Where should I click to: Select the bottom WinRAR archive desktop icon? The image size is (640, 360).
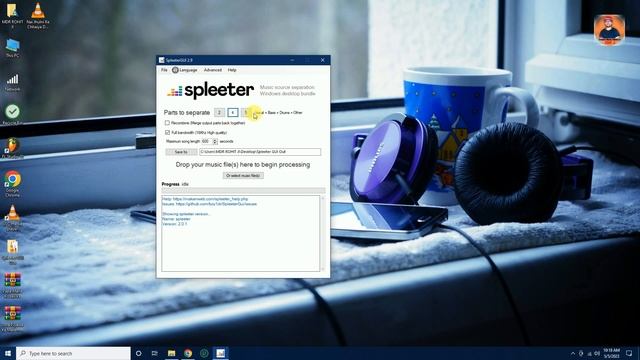(12, 319)
